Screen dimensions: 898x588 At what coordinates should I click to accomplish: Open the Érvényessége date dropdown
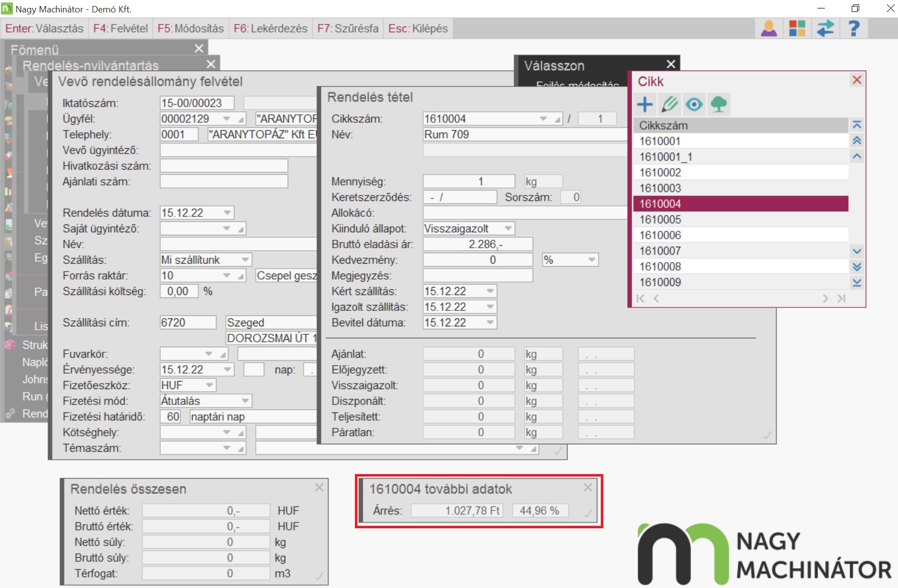[227, 370]
